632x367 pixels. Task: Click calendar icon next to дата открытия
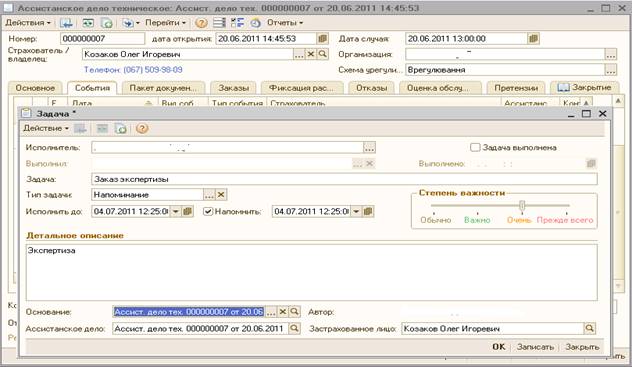click(x=322, y=39)
